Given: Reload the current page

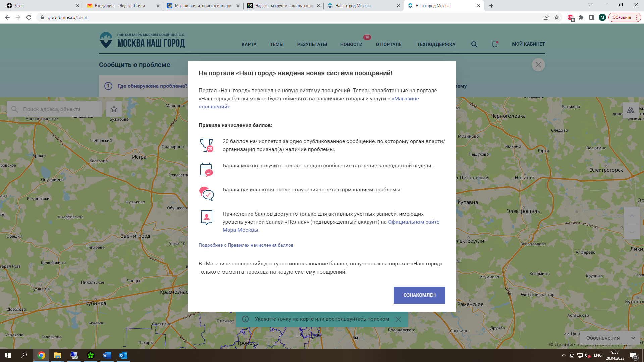Looking at the screenshot, I should pyautogui.click(x=29, y=17).
